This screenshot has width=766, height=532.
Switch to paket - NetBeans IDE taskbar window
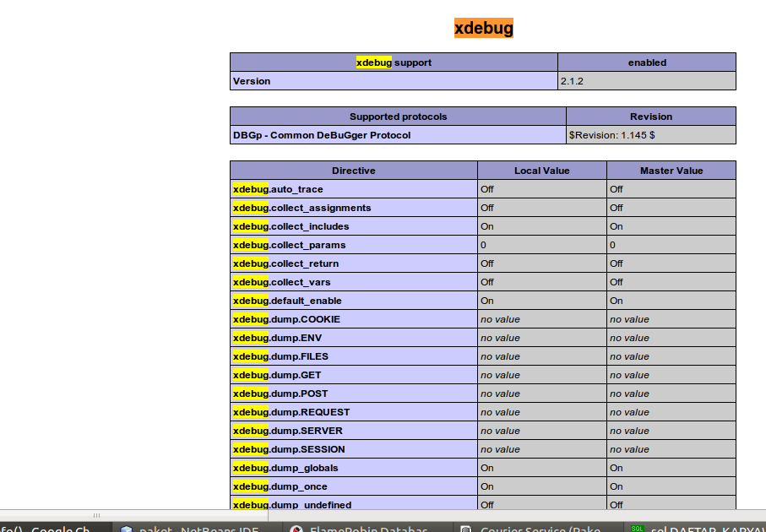click(198, 528)
